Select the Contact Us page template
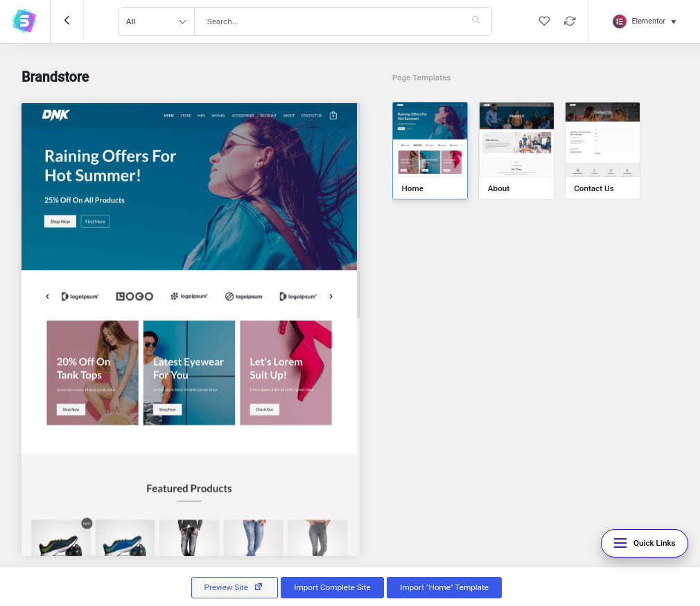 (602, 150)
